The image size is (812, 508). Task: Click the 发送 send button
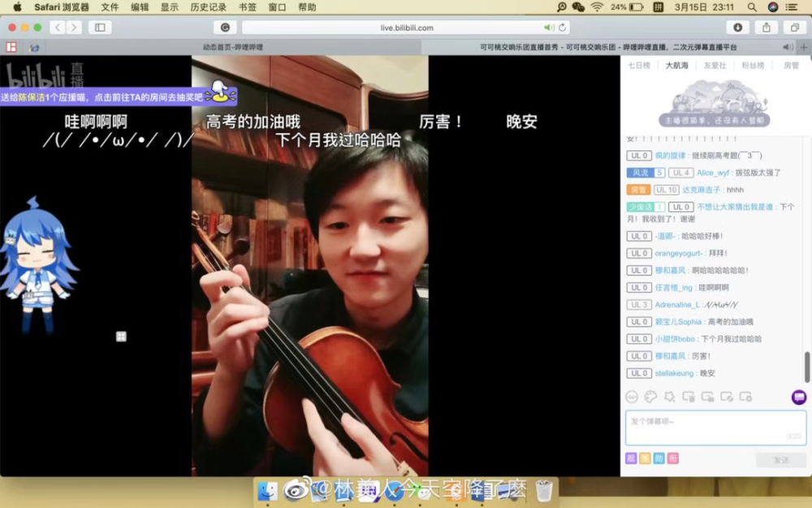(780, 460)
